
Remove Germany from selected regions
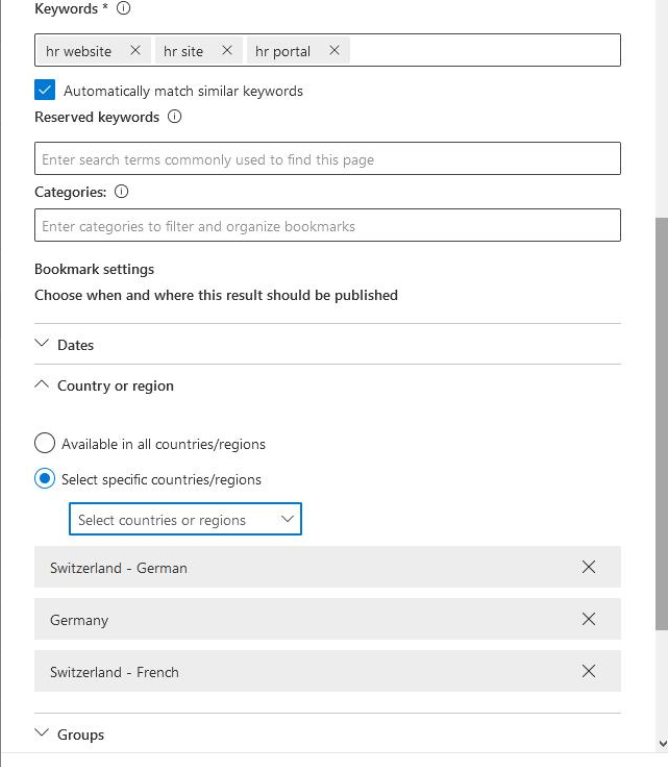tap(589, 619)
